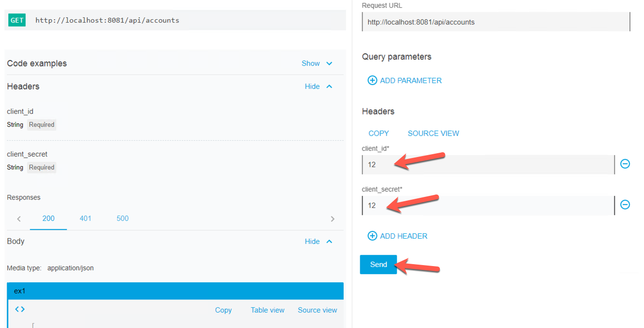Send the API request

[x=378, y=265]
